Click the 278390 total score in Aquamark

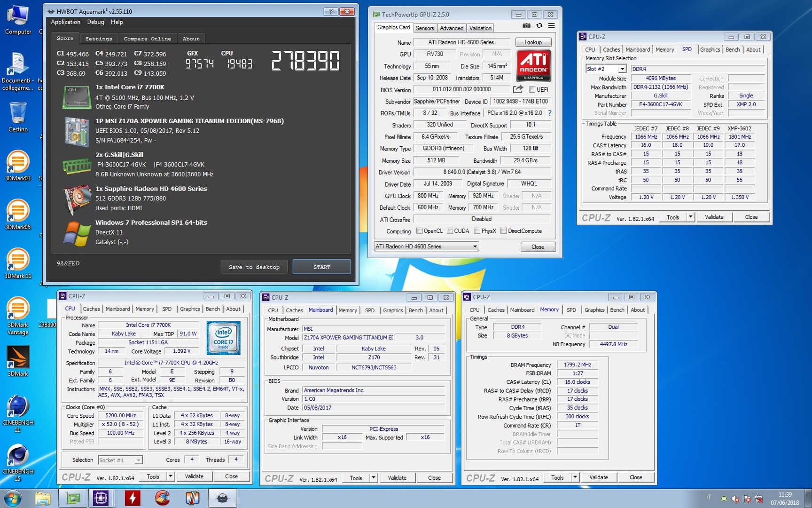pyautogui.click(x=305, y=61)
